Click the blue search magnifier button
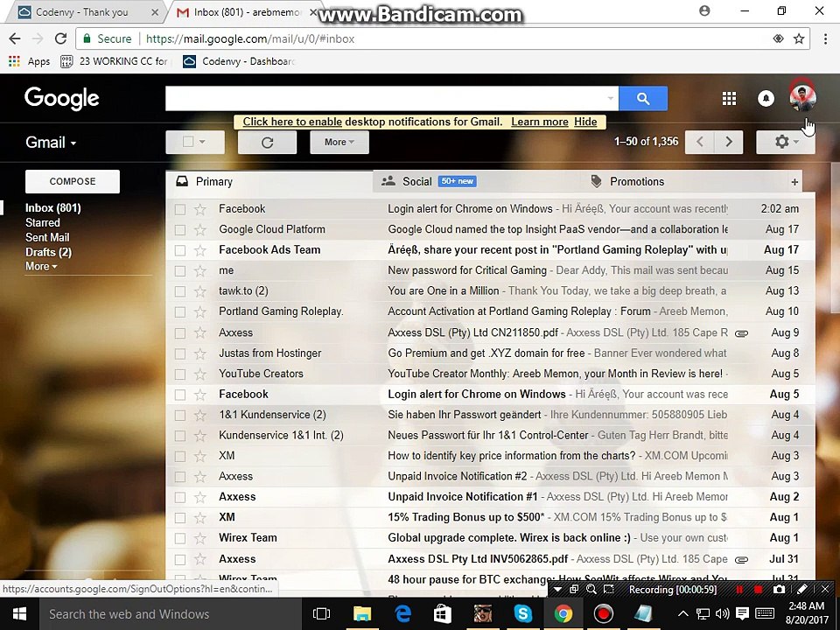 [x=643, y=99]
